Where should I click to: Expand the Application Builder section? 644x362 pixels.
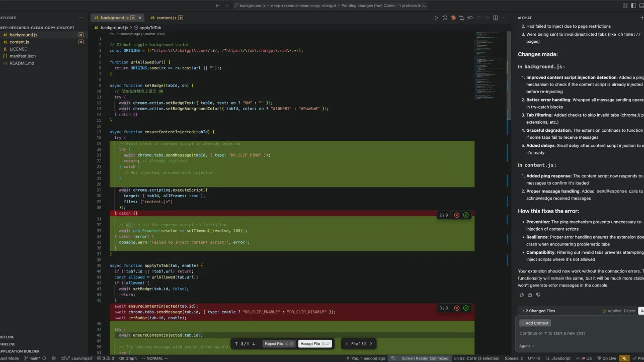pos(20,351)
